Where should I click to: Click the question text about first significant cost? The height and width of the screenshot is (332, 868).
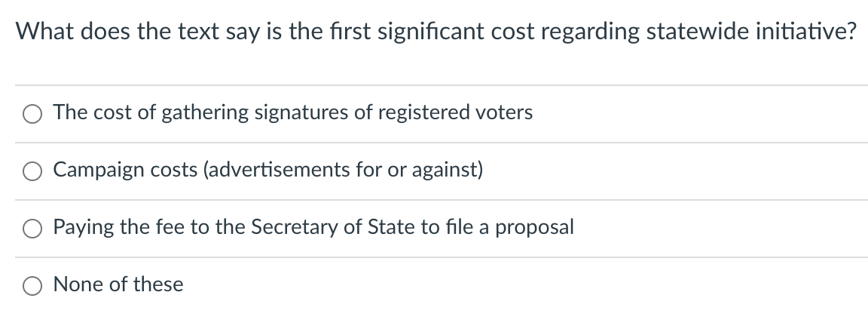pos(436,31)
